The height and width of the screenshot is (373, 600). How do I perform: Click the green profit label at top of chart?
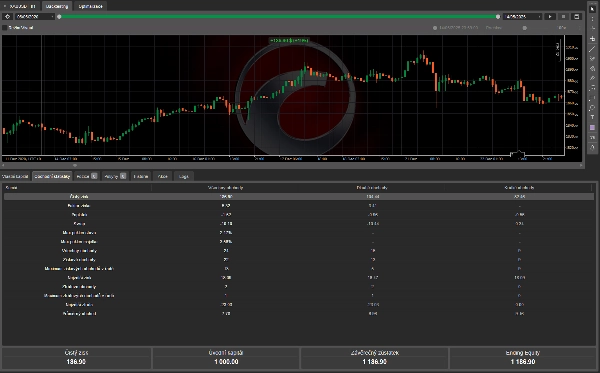[x=289, y=40]
